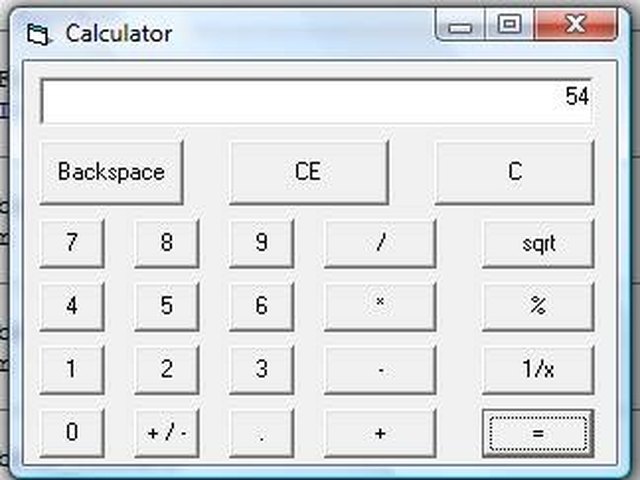Image resolution: width=640 pixels, height=480 pixels.
Task: Click the Backspace button
Action: pos(111,172)
